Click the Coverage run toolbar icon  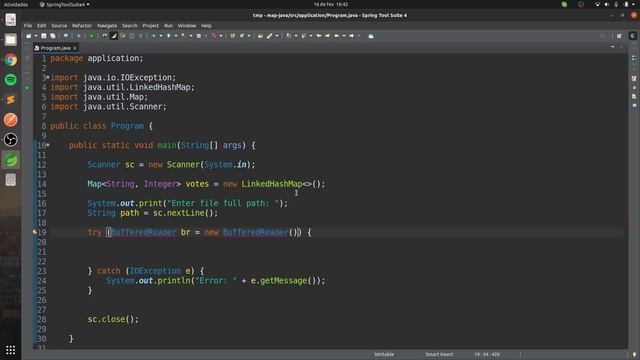pyautogui.click(x=184, y=36)
